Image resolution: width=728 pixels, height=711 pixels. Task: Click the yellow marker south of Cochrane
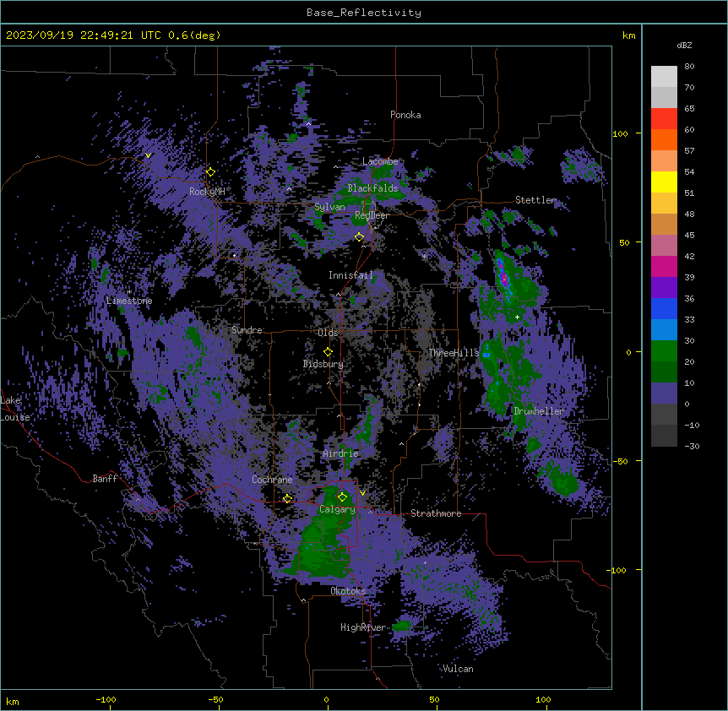pyautogui.click(x=287, y=499)
